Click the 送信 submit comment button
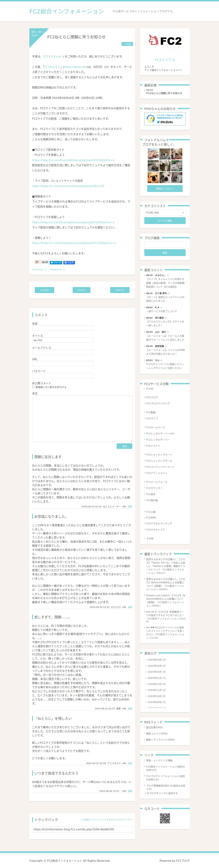 coord(124,446)
